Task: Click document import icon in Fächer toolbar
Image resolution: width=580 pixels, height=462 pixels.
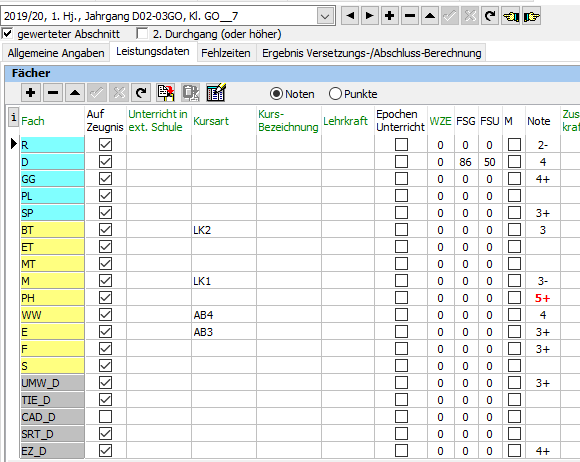Action: point(165,92)
